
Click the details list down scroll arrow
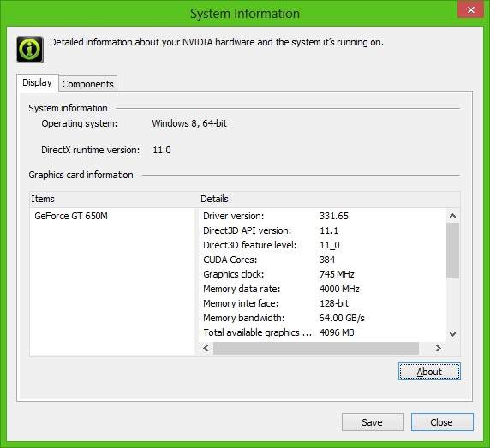(x=452, y=334)
